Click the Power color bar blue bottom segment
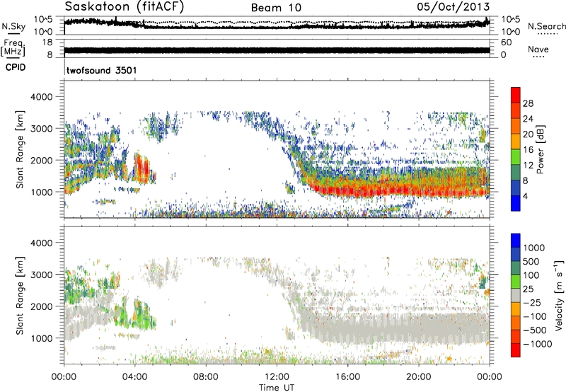 [516, 203]
